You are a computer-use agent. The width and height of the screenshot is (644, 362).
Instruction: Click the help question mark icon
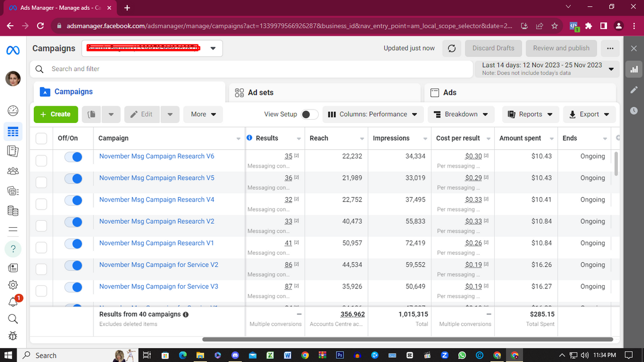[13, 249]
